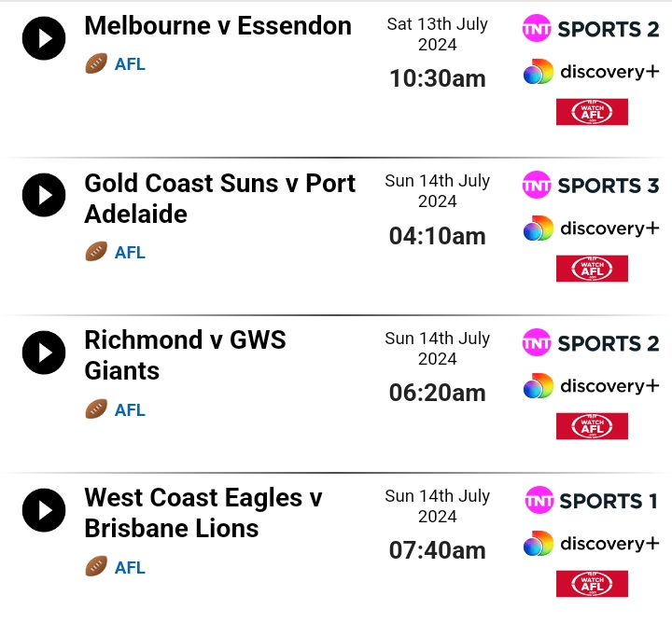Play the West Coast Eagles v Brisbane Lions match
The height and width of the screenshot is (623, 672).
pos(44,510)
